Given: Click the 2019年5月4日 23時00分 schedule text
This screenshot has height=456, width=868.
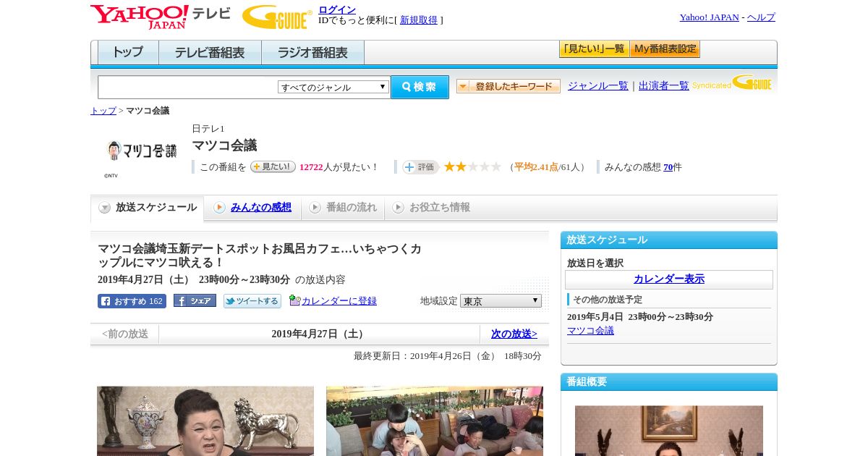Looking at the screenshot, I should point(640,317).
